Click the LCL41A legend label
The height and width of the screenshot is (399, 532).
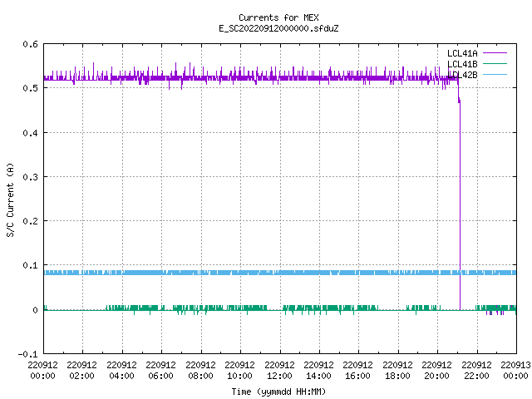[x=462, y=53]
